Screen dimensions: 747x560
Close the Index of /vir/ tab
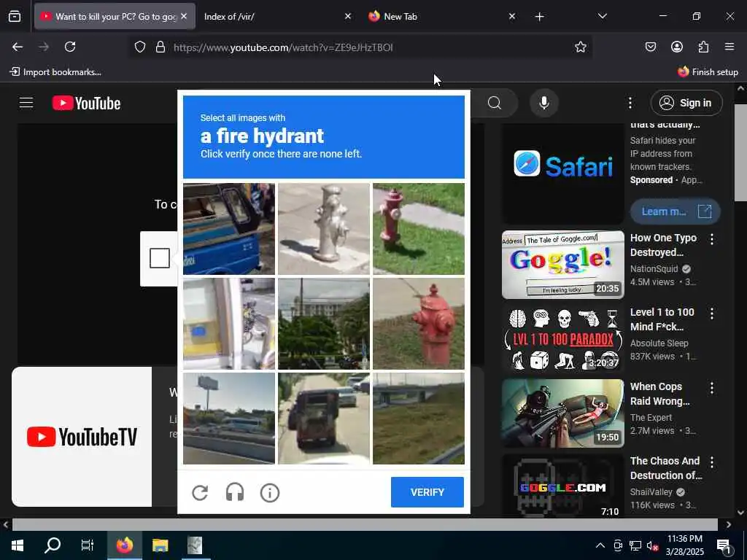pyautogui.click(x=348, y=16)
